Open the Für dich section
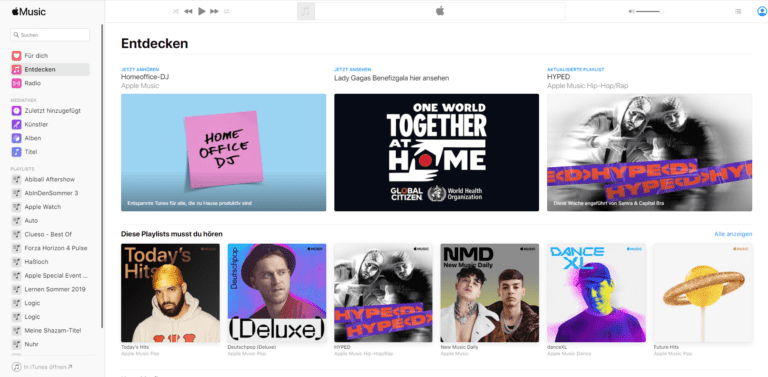 tap(50, 56)
